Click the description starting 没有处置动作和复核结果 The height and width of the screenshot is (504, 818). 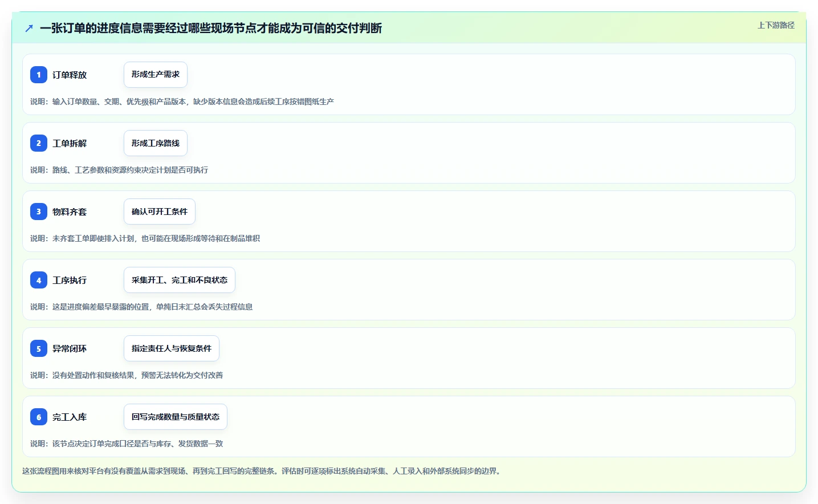pos(127,375)
